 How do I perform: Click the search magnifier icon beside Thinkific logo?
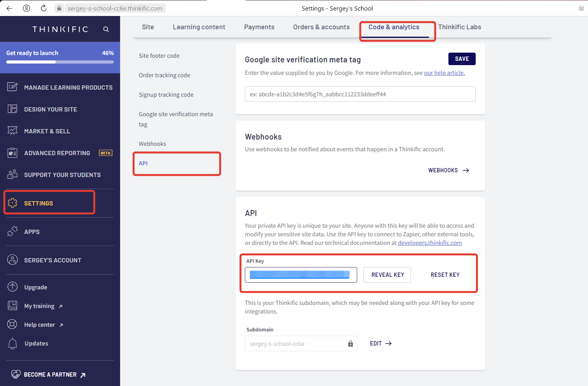[x=106, y=29]
